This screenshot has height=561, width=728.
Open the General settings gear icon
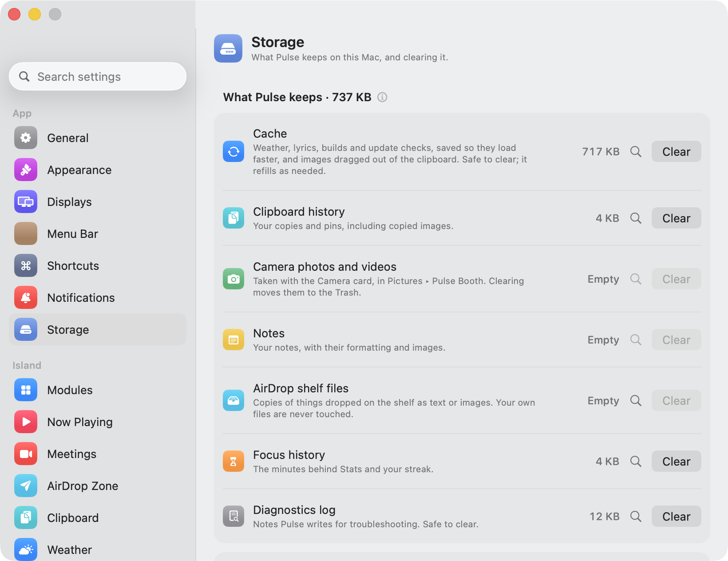click(26, 138)
